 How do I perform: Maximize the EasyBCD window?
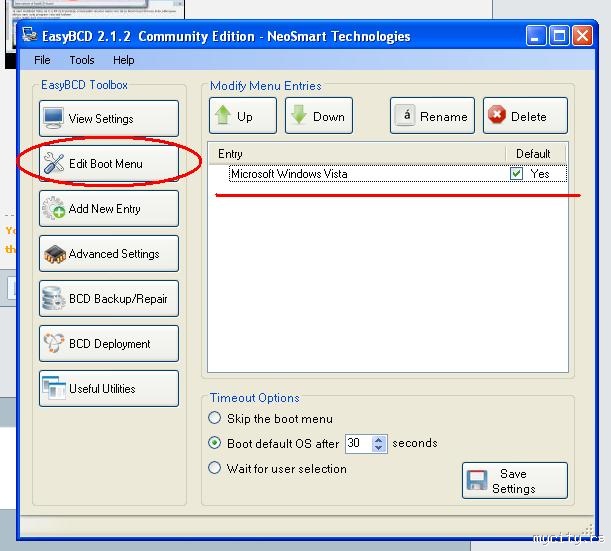559,36
